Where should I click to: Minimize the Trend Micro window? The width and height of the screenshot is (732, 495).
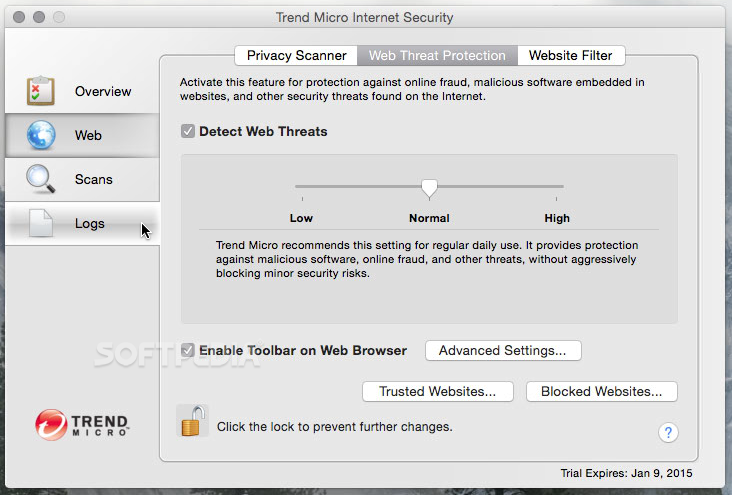coord(39,17)
